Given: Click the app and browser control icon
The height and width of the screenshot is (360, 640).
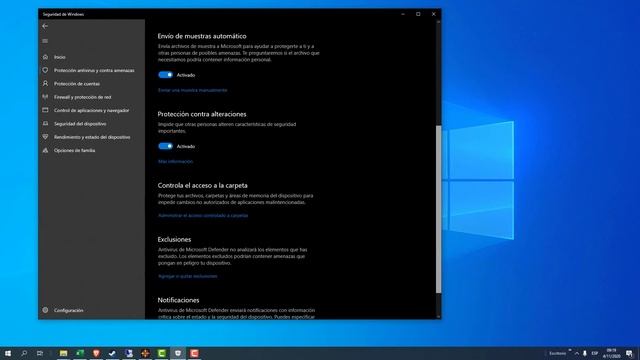Looking at the screenshot, I should (x=45, y=110).
